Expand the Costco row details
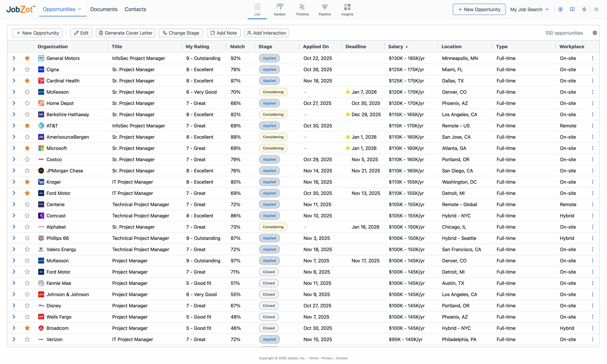The image size is (607, 364). pos(14,159)
